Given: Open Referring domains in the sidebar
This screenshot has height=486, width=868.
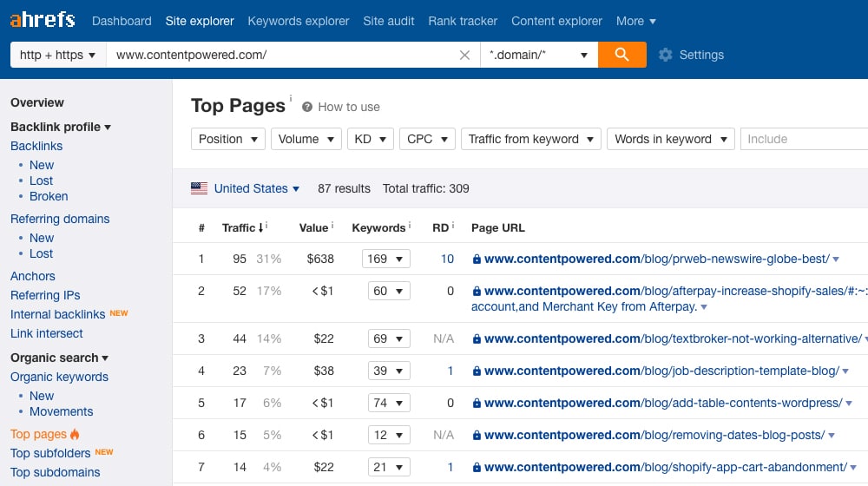Looking at the screenshot, I should (60, 219).
